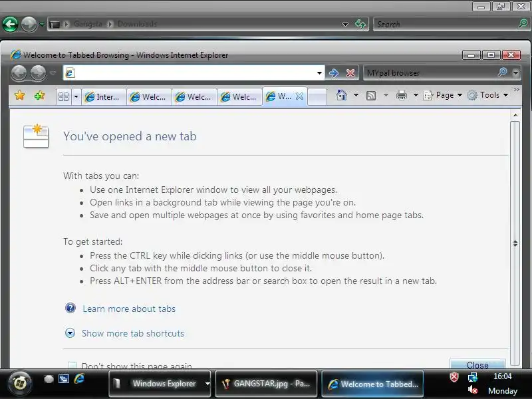
Task: Click the Go arrow button
Action: (x=334, y=72)
